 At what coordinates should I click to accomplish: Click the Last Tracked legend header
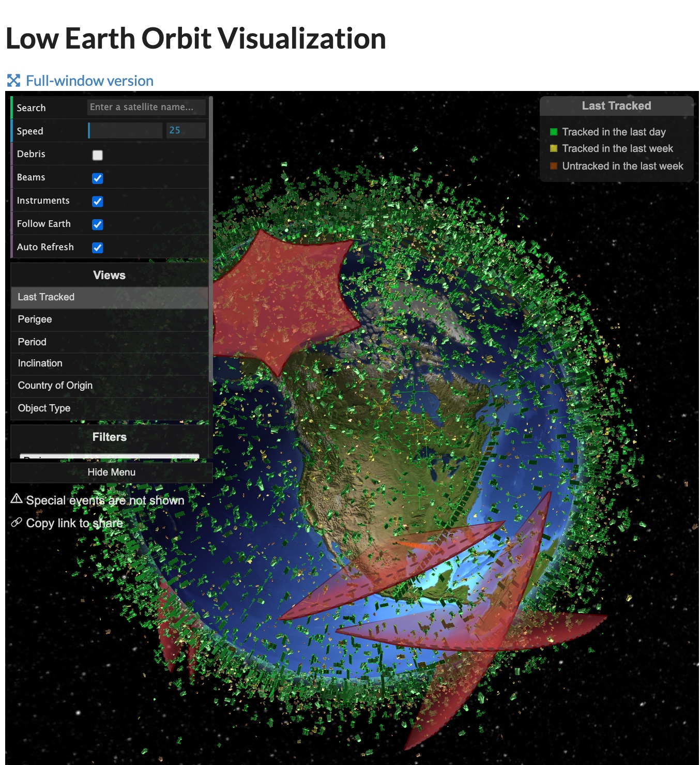pos(617,106)
